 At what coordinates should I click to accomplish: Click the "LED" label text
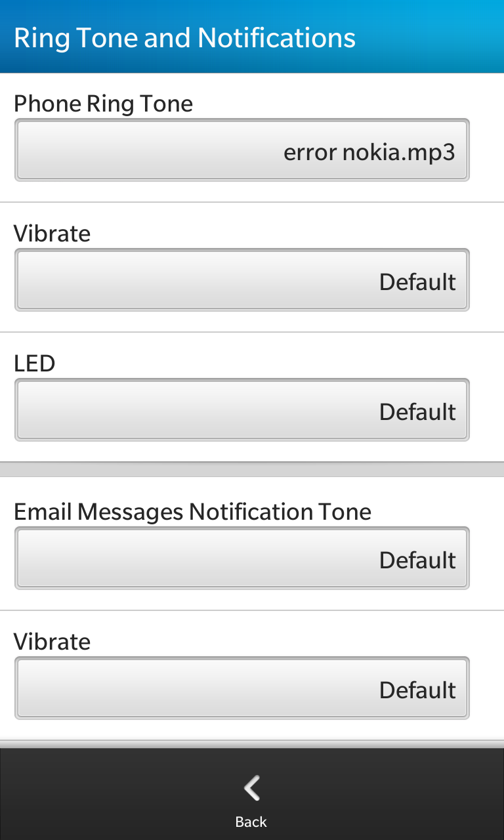pyautogui.click(x=34, y=364)
